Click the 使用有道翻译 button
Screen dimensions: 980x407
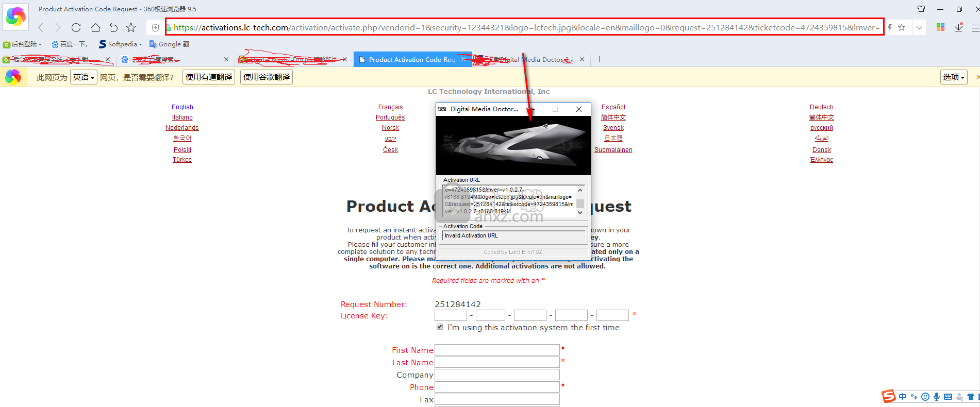(209, 77)
